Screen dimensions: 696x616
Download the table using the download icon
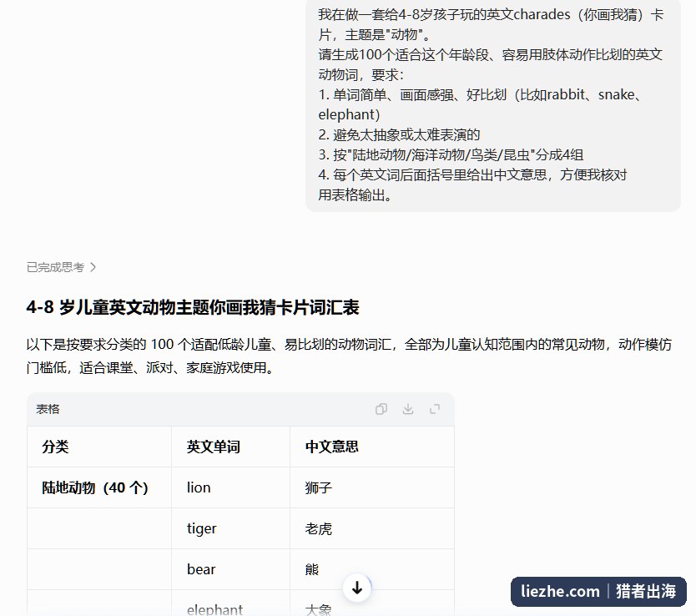click(x=408, y=409)
